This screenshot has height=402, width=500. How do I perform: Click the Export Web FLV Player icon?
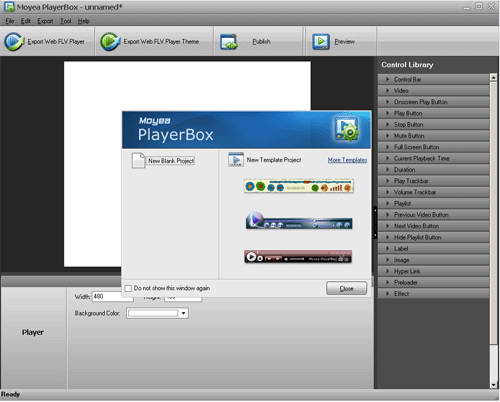click(14, 41)
